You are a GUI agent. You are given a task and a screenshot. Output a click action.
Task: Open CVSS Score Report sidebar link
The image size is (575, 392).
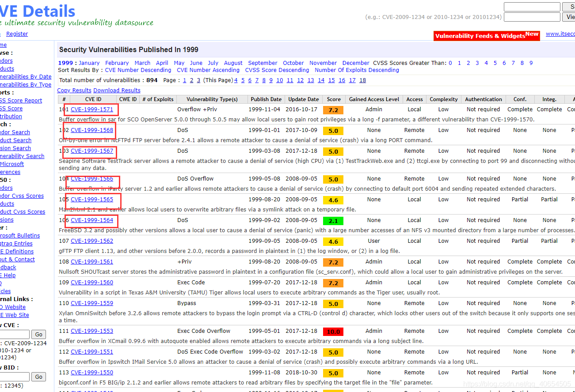pyautogui.click(x=21, y=101)
